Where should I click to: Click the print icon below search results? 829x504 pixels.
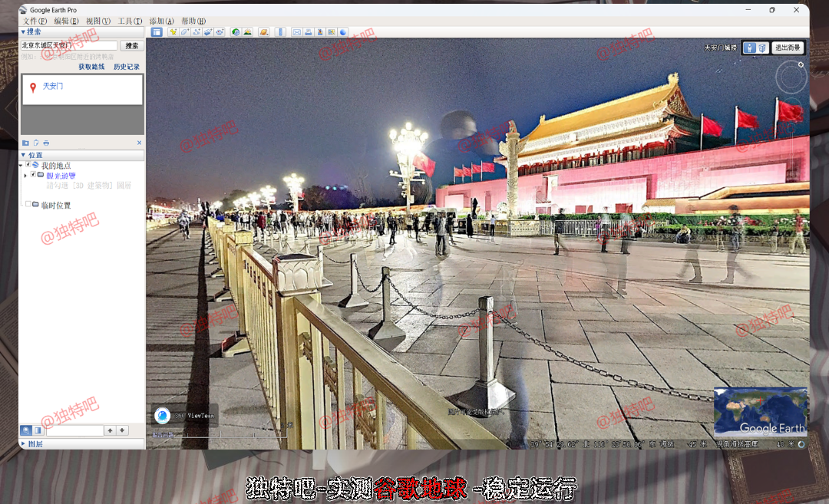point(46,143)
